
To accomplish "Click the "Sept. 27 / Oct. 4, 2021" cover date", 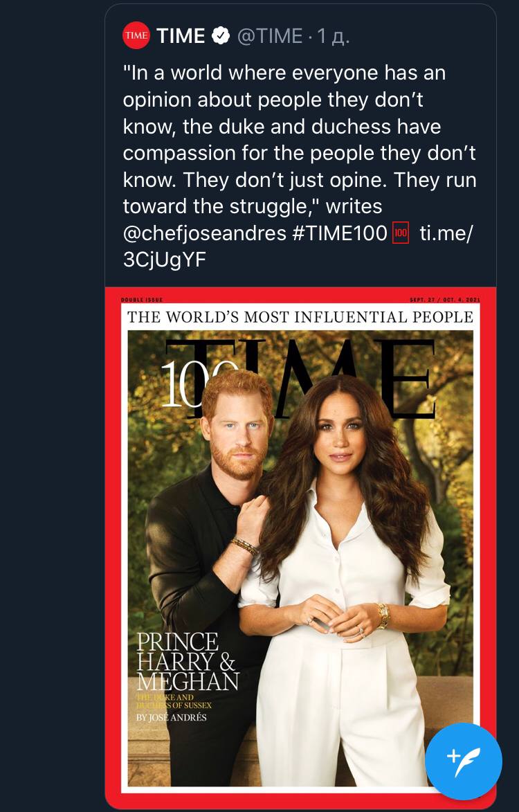I will (x=444, y=300).
